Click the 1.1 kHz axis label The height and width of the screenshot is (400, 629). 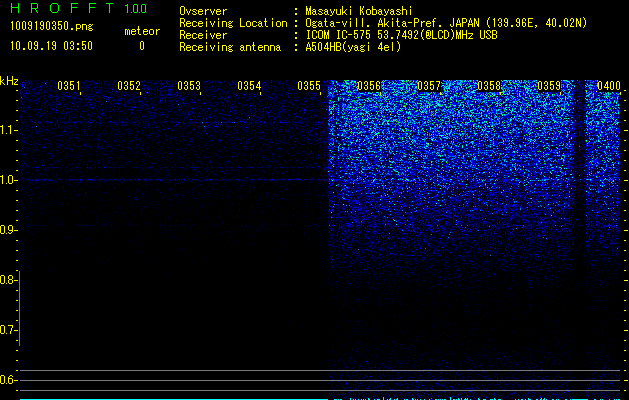(8, 130)
